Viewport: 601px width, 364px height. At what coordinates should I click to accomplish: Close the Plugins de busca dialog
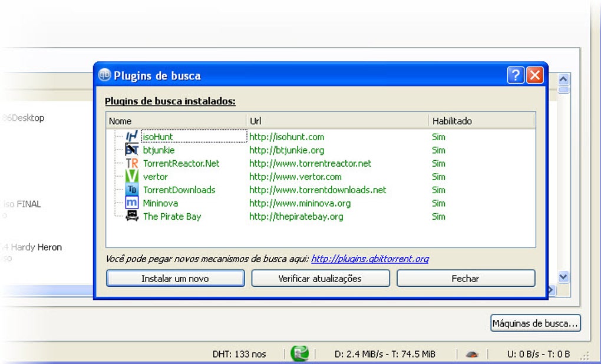[534, 75]
